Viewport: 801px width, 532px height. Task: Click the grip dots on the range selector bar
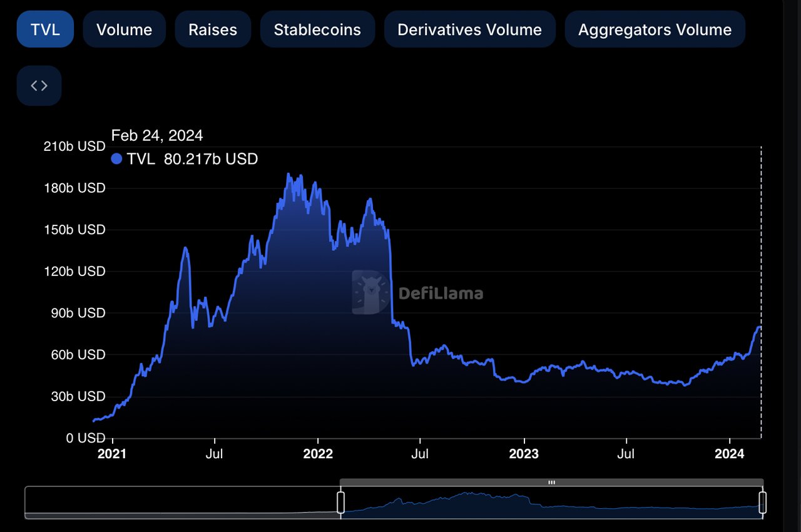[x=551, y=482]
